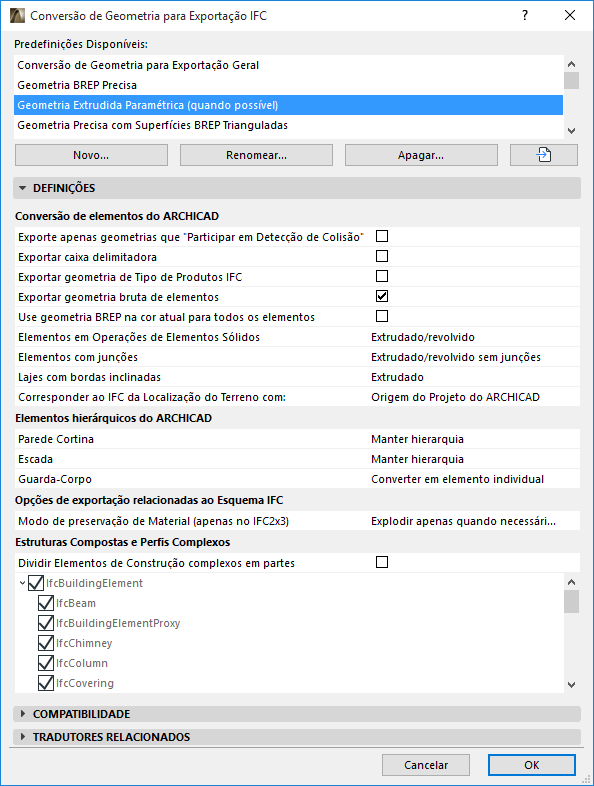Uncheck the IfcCovering checkbox
The width and height of the screenshot is (594, 786).
(x=46, y=683)
